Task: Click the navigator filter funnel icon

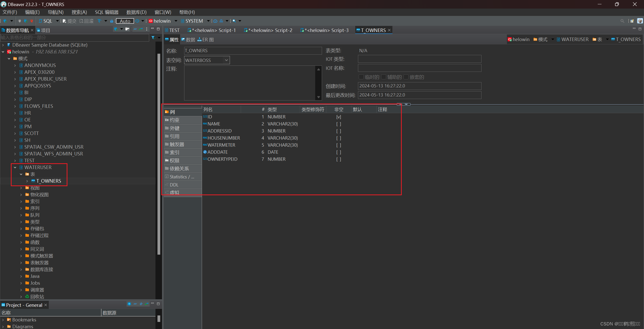Action: pyautogui.click(x=153, y=38)
